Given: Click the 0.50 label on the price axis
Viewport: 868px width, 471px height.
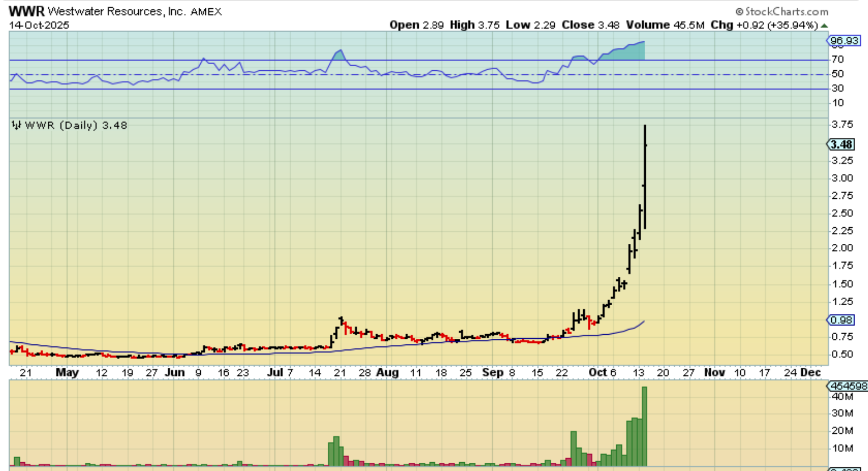Looking at the screenshot, I should 842,354.
